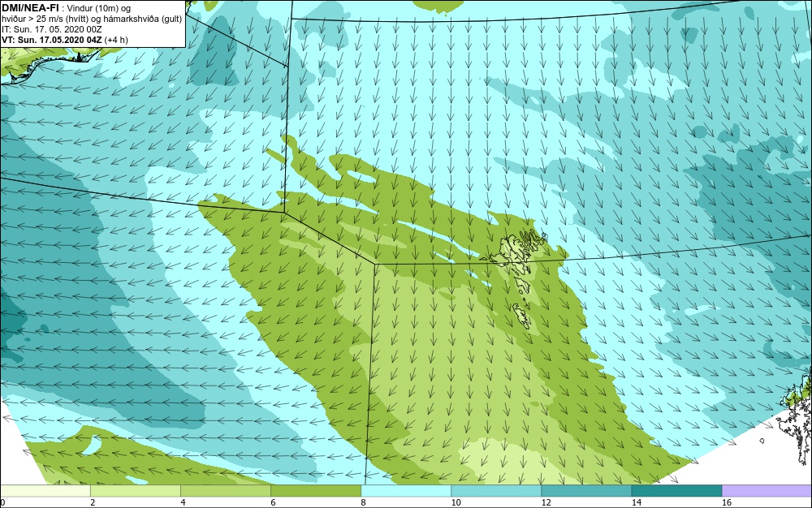The height and width of the screenshot is (508, 812).
Task: Click the 8–10 m/s pale cyan legend swatch
Action: coord(406,491)
